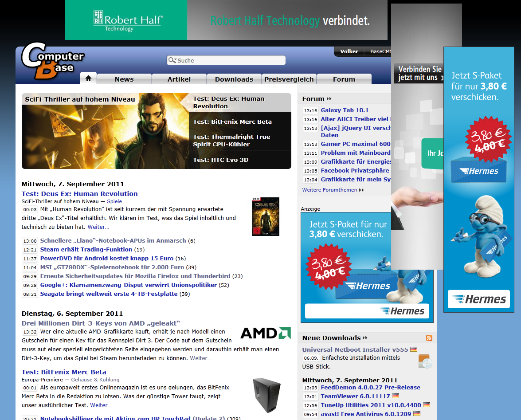Open Schnellere Llano-Notebook-APUs im Anmarsch
The height and width of the screenshot is (420, 521).
coord(113,240)
